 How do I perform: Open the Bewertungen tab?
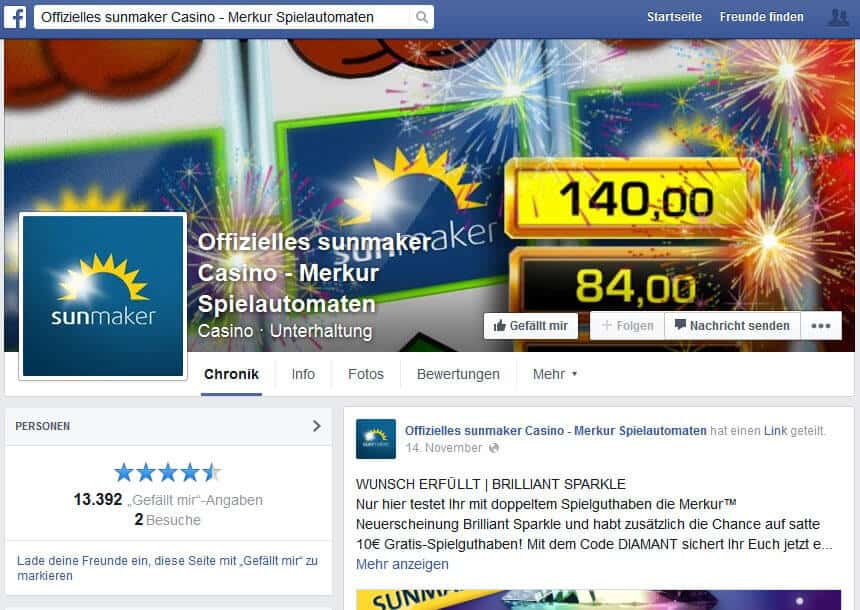[x=458, y=374]
